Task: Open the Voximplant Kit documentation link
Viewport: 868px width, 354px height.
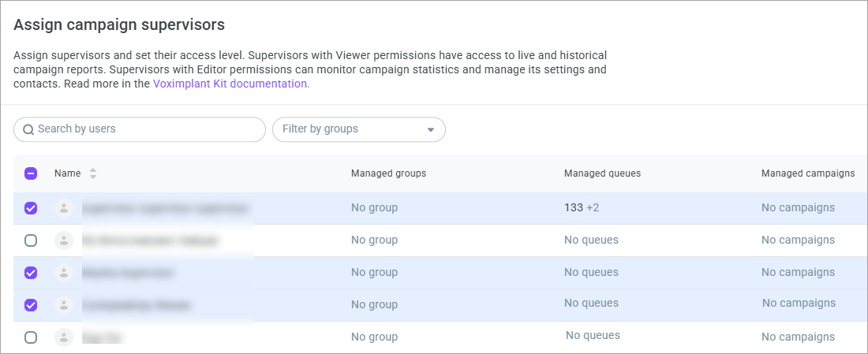Action: (231, 84)
